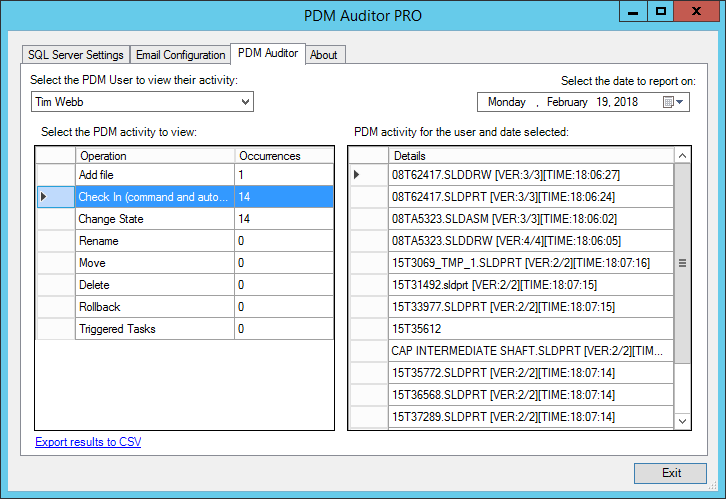Select the 15T3069_TMP_1.SLDPRT details row

tap(511, 263)
